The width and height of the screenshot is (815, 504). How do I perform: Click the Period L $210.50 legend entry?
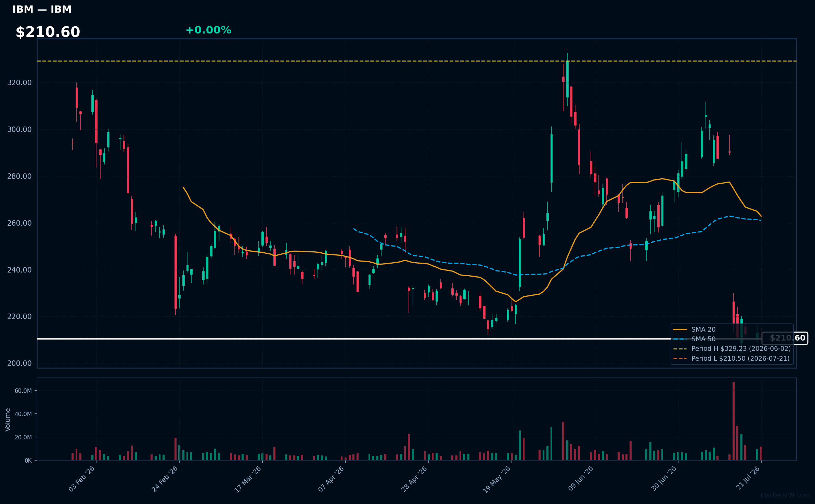pos(732,358)
